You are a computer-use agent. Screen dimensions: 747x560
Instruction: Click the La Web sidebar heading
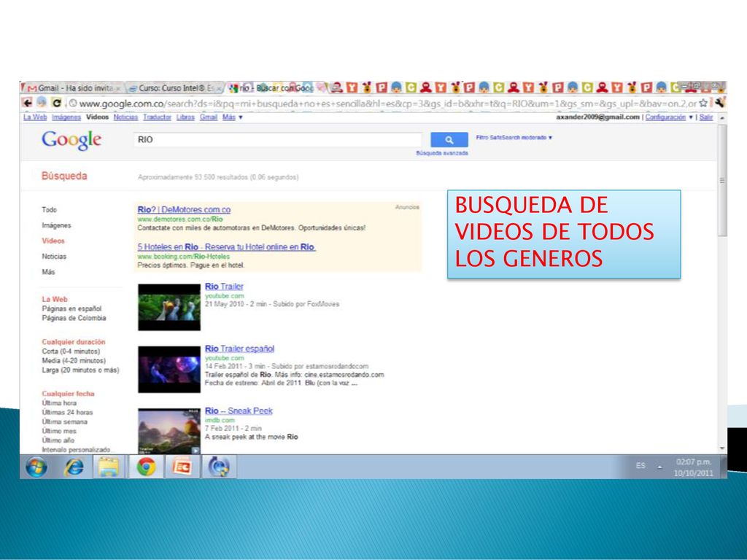pyautogui.click(x=55, y=299)
